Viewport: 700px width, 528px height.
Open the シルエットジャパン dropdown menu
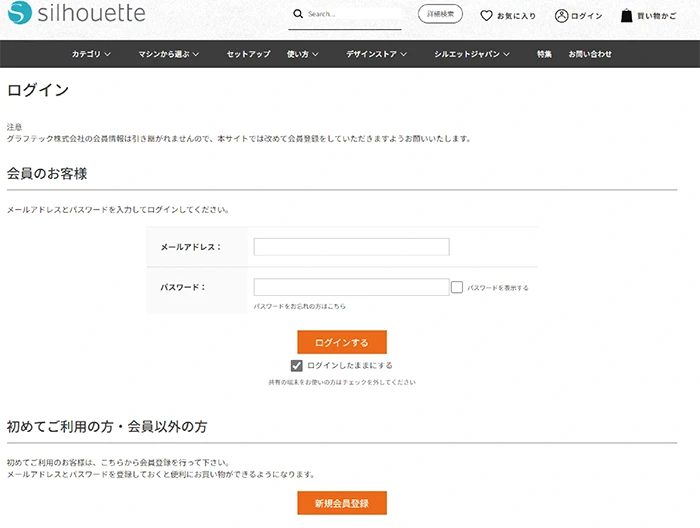(472, 54)
